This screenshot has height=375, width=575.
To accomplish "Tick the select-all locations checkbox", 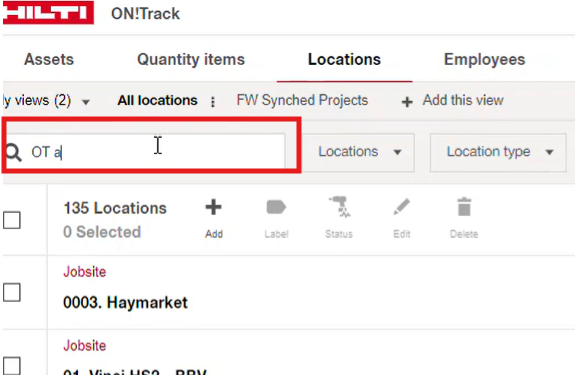I will coord(12,220).
